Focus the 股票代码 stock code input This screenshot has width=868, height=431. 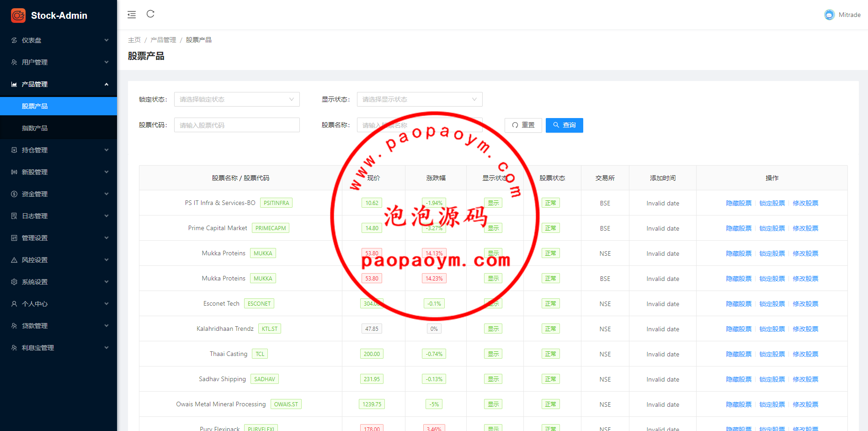click(237, 125)
